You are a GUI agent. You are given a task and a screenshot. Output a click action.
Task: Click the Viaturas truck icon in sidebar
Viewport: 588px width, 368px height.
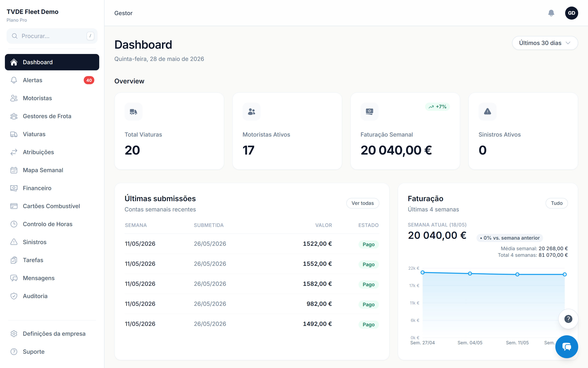[14, 134]
